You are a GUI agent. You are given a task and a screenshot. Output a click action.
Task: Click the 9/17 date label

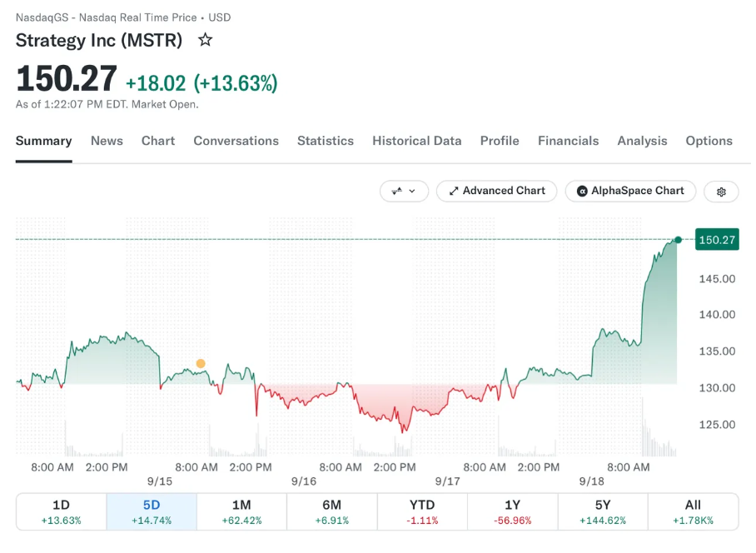pos(447,481)
